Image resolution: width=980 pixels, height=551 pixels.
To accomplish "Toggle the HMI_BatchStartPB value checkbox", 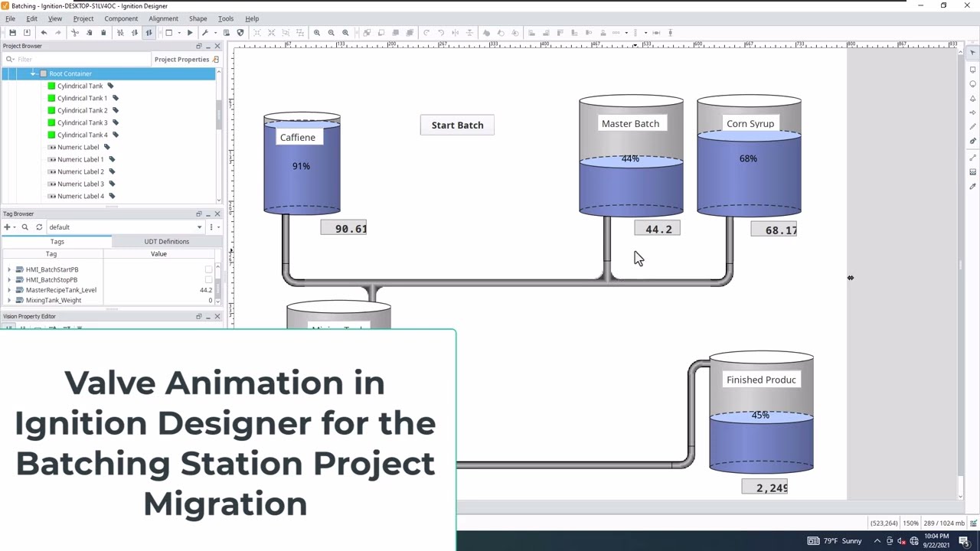I will pos(208,269).
